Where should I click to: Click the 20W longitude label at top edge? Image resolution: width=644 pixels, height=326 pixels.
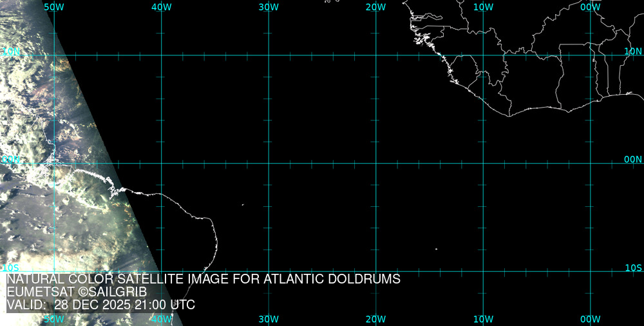[x=375, y=6]
